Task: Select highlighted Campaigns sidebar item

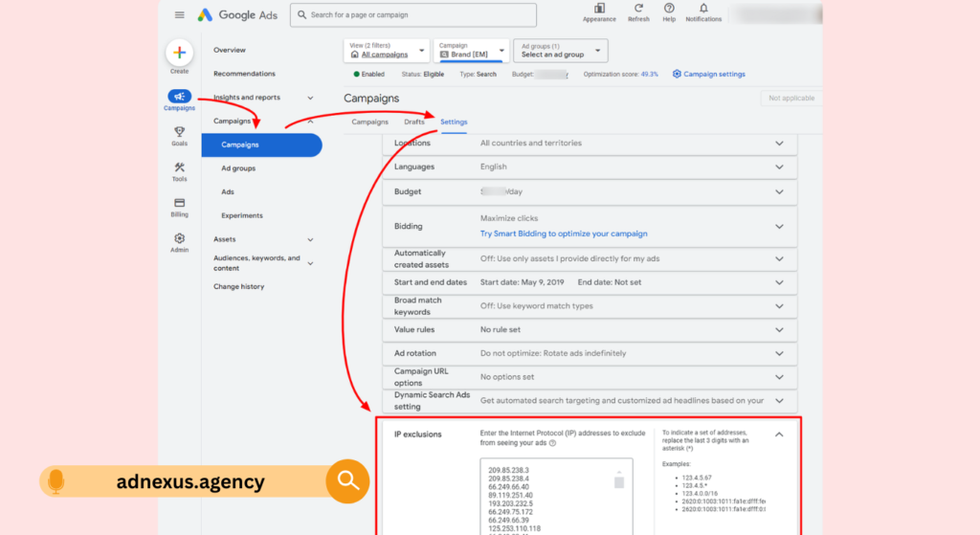Action: pyautogui.click(x=262, y=145)
